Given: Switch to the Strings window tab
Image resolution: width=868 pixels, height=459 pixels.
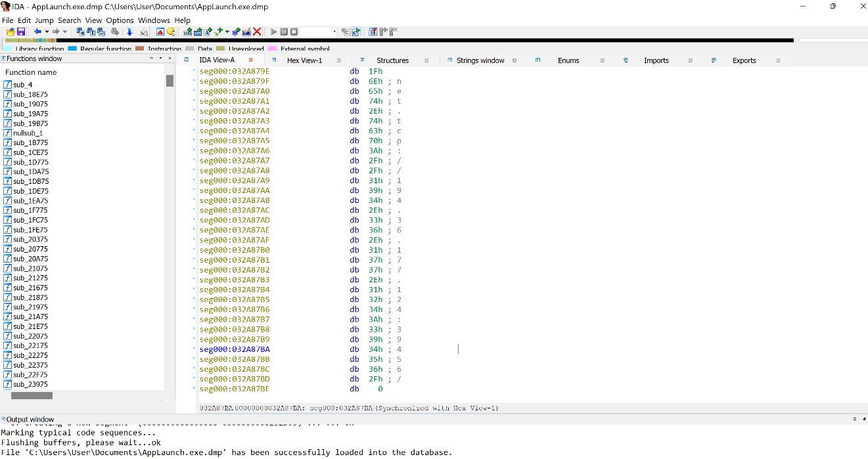Looking at the screenshot, I should tap(480, 60).
